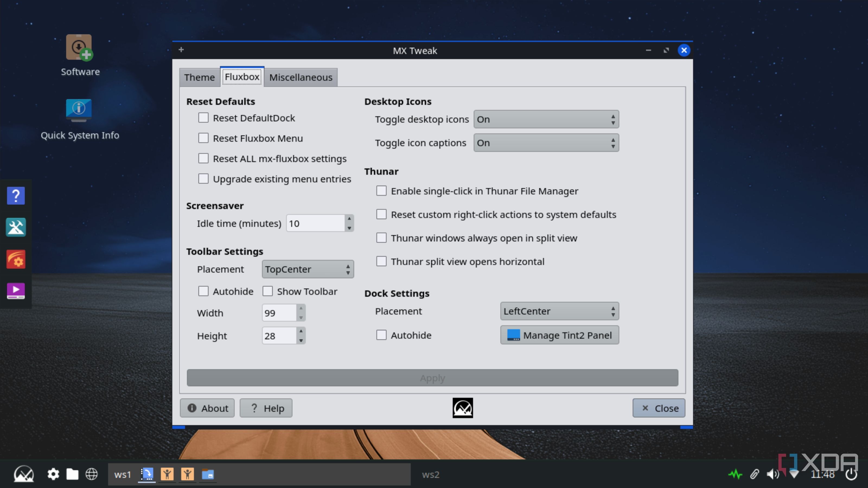The image size is (868, 488).
Task: Expand the dock Placement LeftCenter dropdown
Action: click(x=559, y=311)
